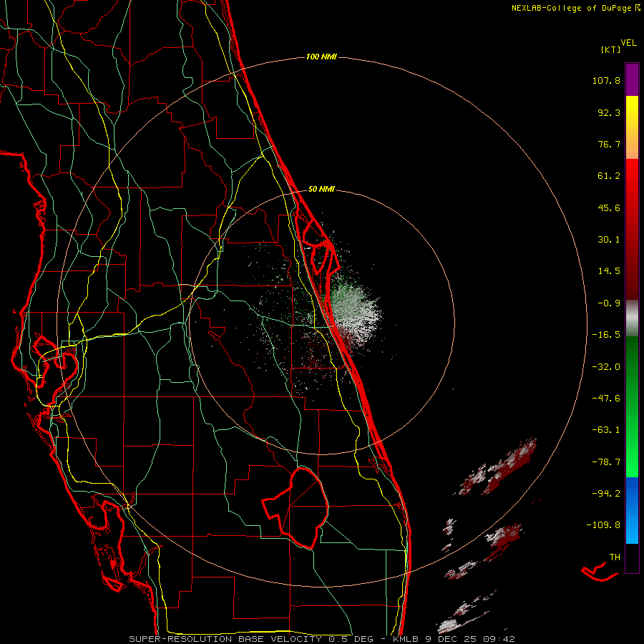644x644 pixels.
Task: Select the -78.7 scale value
Action: click(x=606, y=462)
